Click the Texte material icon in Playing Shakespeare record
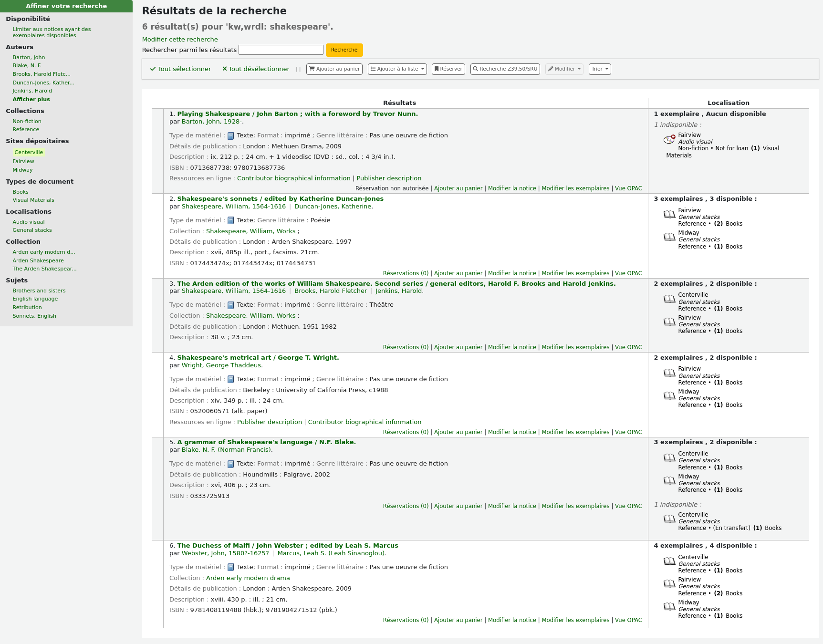The image size is (823, 644). coord(231,136)
